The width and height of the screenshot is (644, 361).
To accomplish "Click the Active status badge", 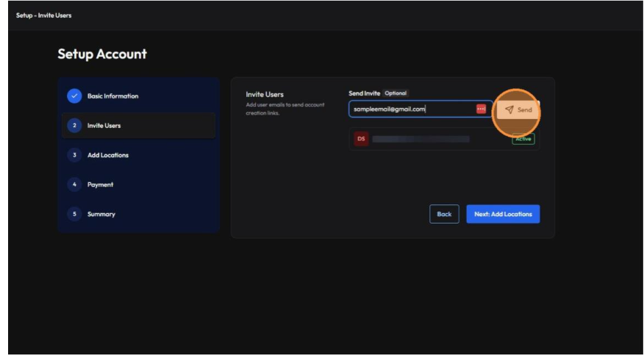I will point(523,139).
